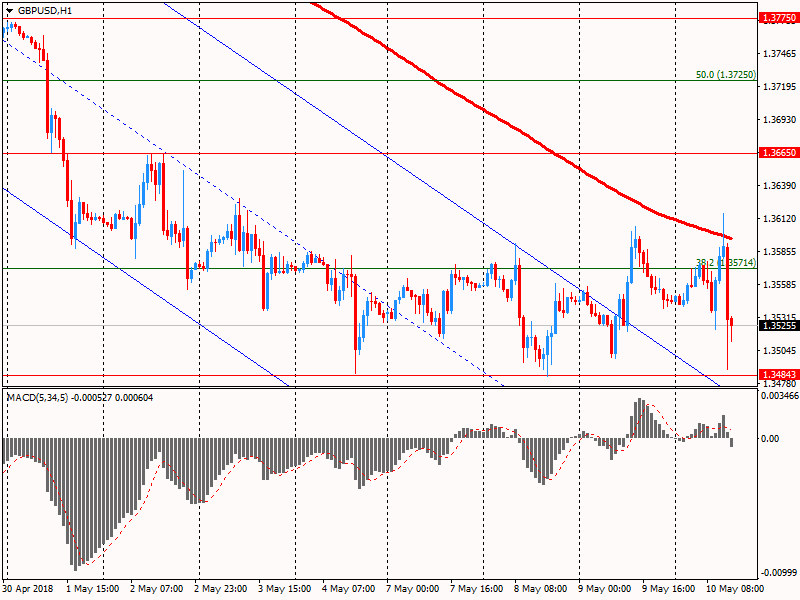The width and height of the screenshot is (800, 600).
Task: Click the 1.34843 red price label
Action: coord(779,375)
